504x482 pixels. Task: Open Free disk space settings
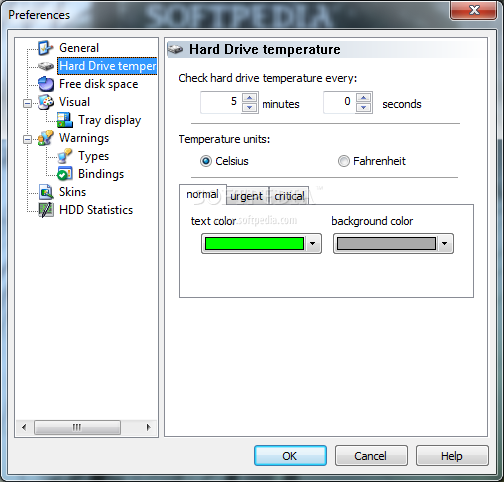[x=99, y=84]
